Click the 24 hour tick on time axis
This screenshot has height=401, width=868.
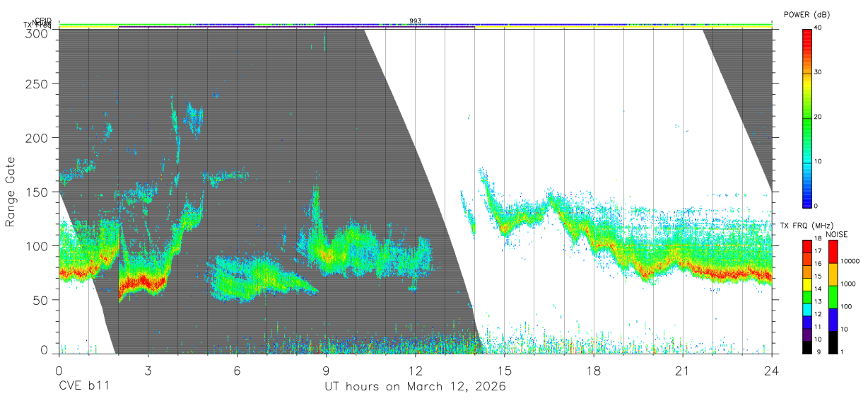pos(771,371)
